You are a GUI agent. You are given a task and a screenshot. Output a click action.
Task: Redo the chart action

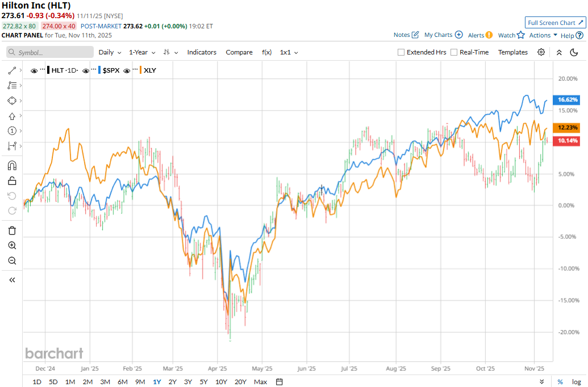click(12, 211)
